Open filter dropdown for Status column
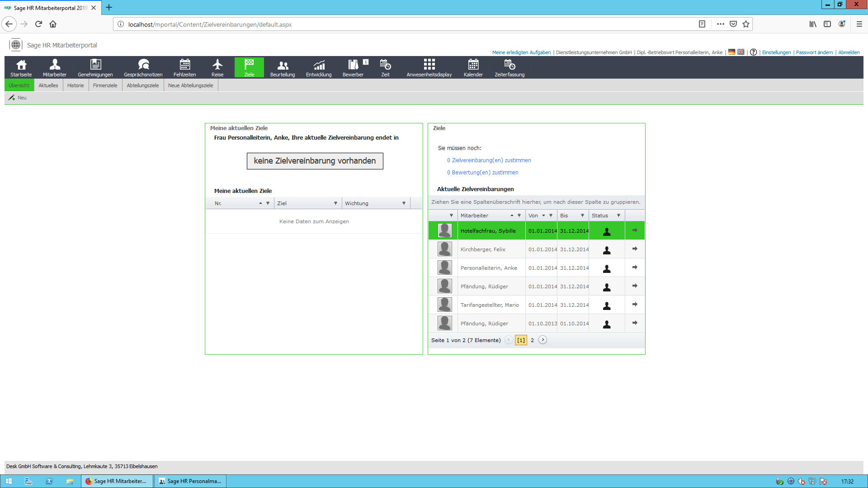Viewport: 868px width, 488px height. [x=618, y=216]
